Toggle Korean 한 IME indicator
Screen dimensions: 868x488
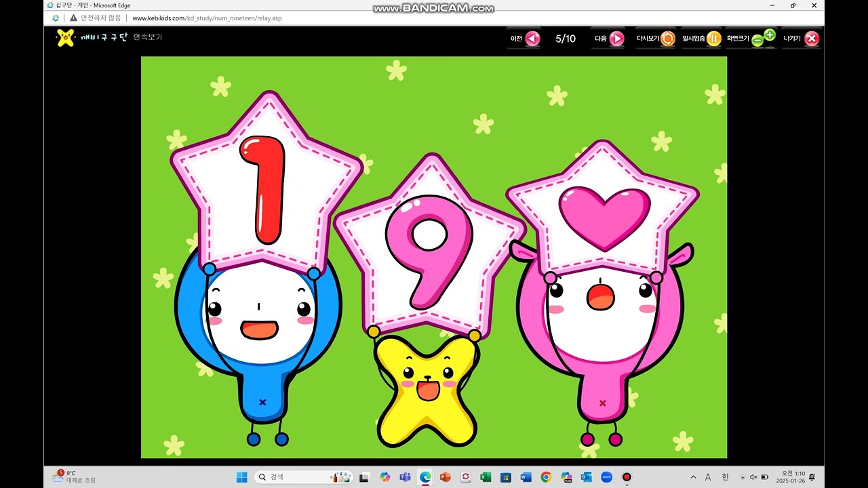click(x=725, y=477)
